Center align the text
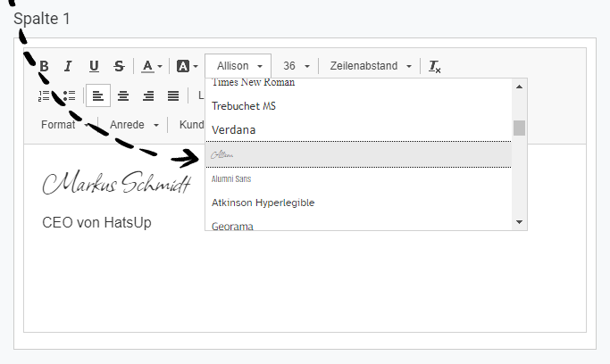 123,95
